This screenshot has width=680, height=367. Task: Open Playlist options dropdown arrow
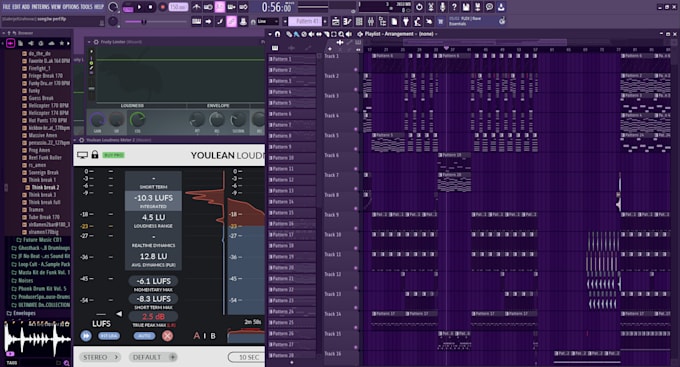pyautogui.click(x=270, y=34)
